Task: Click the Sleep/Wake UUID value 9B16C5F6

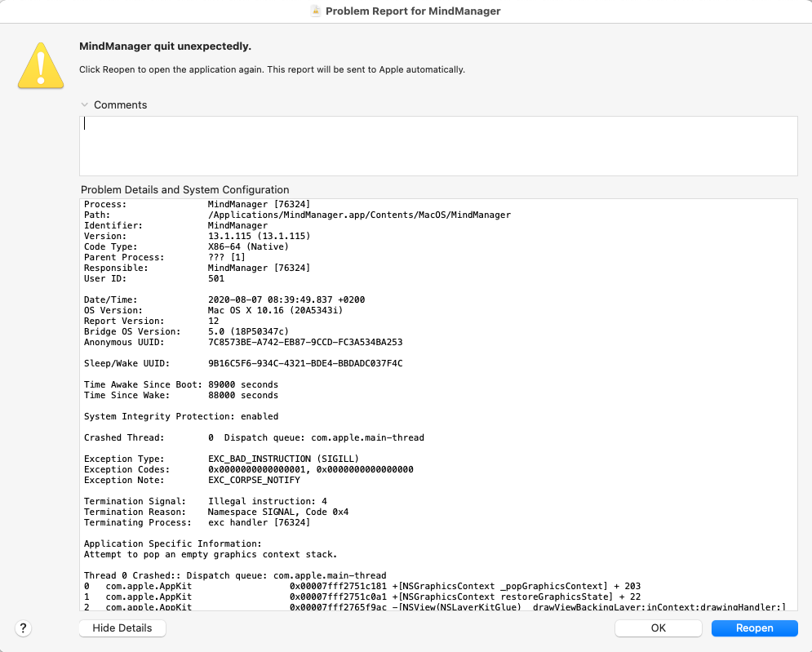Action: coord(305,363)
